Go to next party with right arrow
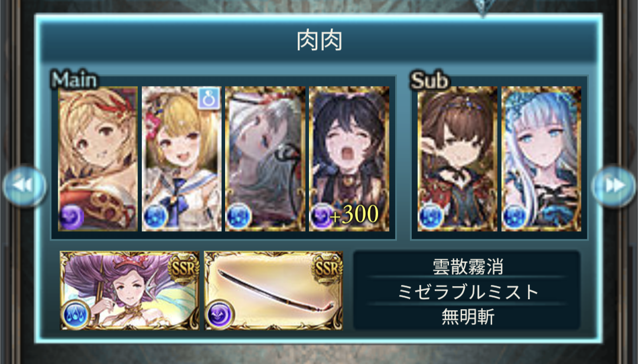The height and width of the screenshot is (364, 638). click(x=614, y=186)
